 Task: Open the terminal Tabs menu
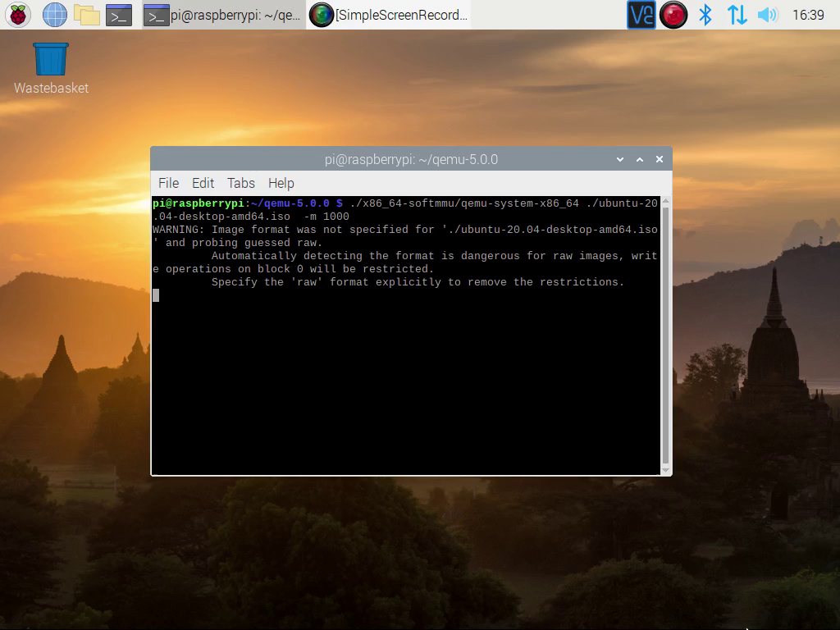click(241, 183)
